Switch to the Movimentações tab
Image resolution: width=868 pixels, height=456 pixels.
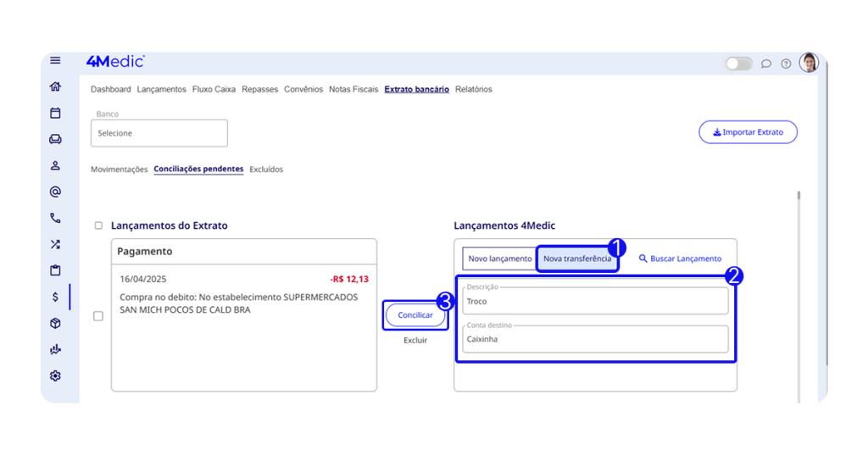click(119, 170)
